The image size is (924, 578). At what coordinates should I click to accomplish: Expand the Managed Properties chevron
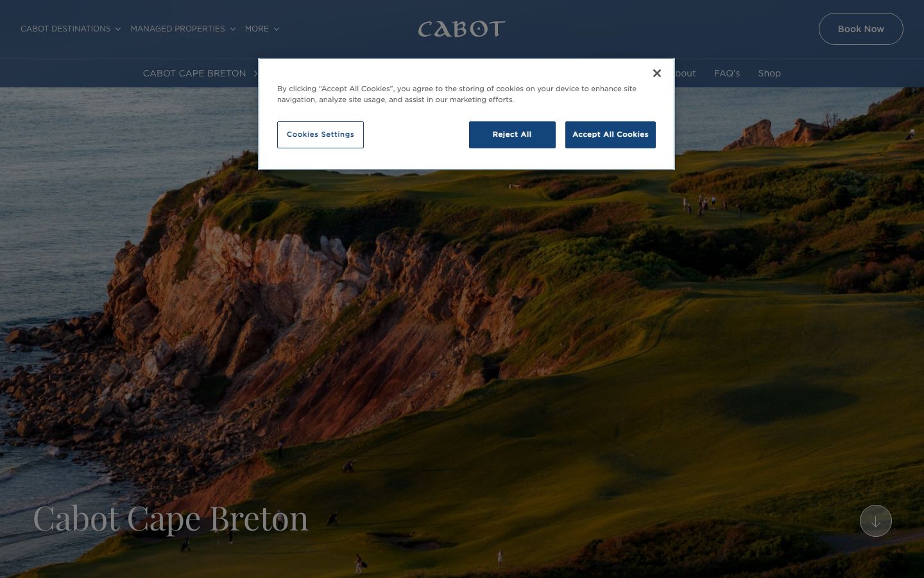(x=232, y=29)
